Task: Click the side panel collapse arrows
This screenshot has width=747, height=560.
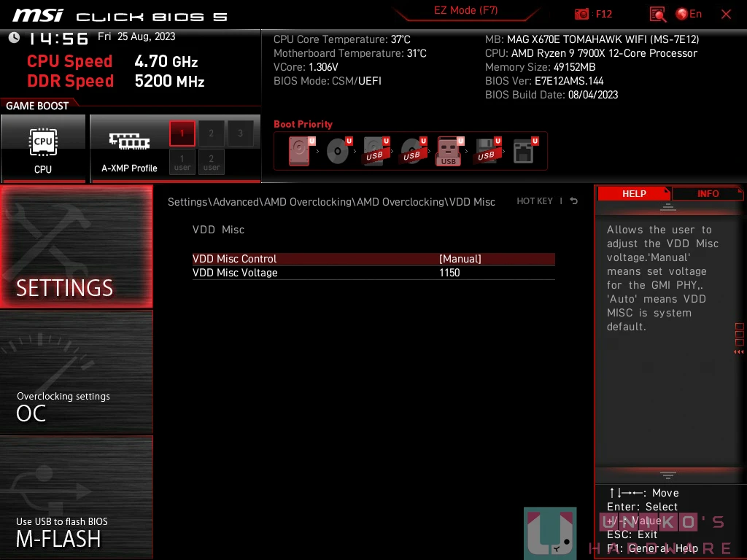Action: [x=738, y=352]
